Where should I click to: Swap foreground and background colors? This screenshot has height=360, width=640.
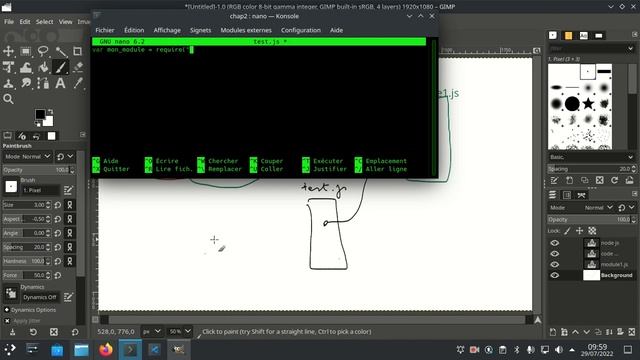click(50, 111)
